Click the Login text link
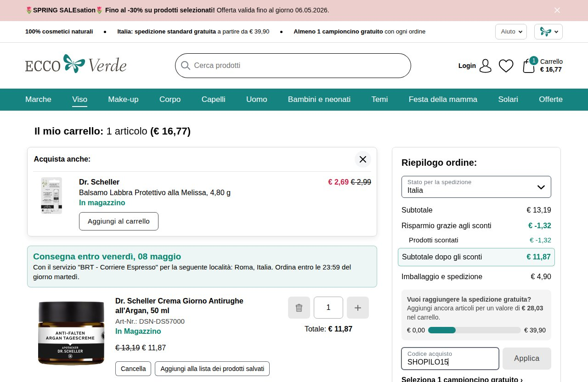The height and width of the screenshot is (382, 588). tap(467, 66)
